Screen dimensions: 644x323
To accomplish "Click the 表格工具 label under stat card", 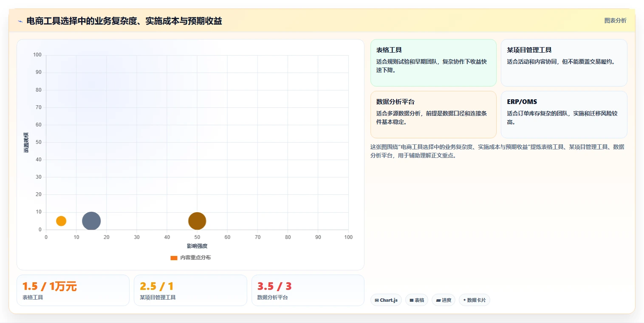I will coord(33,298).
